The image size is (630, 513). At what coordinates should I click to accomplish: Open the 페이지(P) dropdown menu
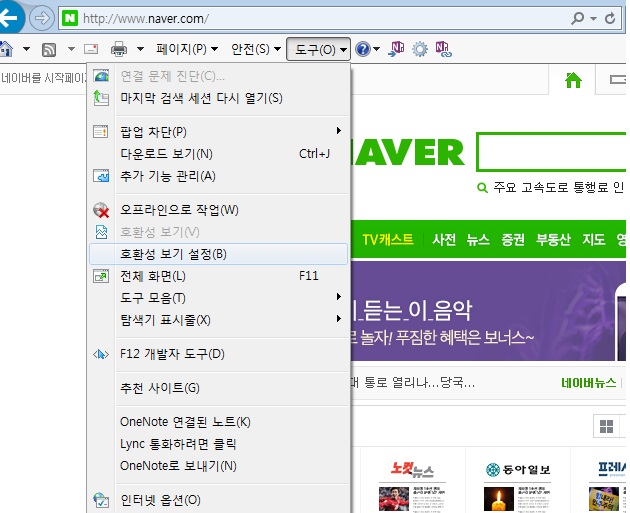click(x=186, y=49)
